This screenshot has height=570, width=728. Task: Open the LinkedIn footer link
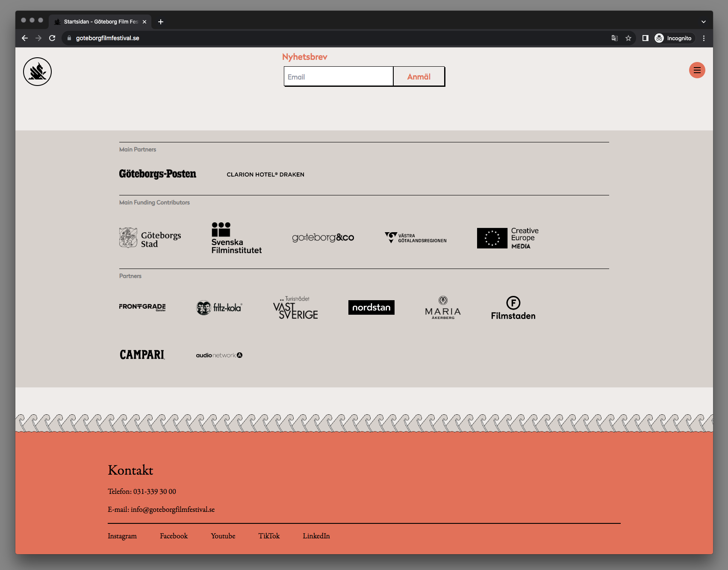pyautogui.click(x=316, y=536)
